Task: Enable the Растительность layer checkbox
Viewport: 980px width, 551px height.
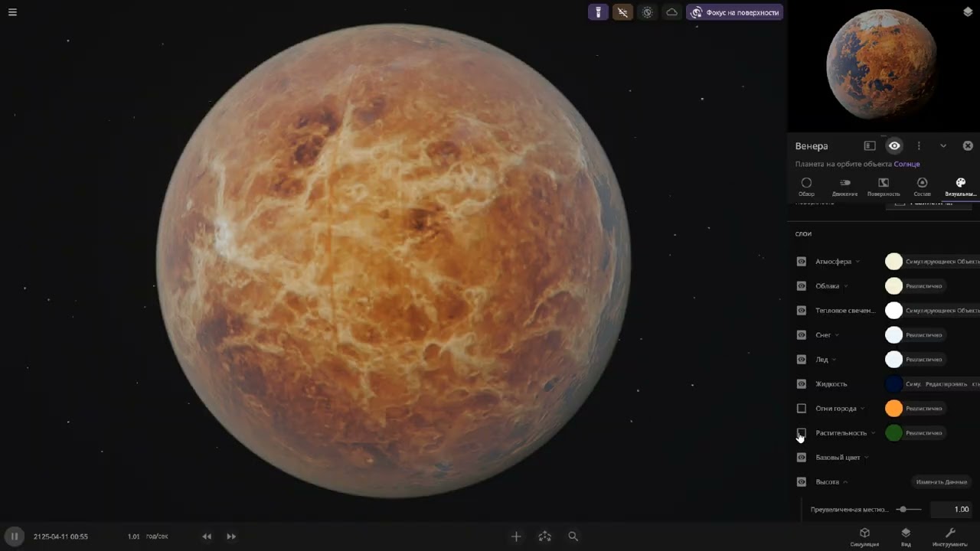Action: click(x=802, y=433)
